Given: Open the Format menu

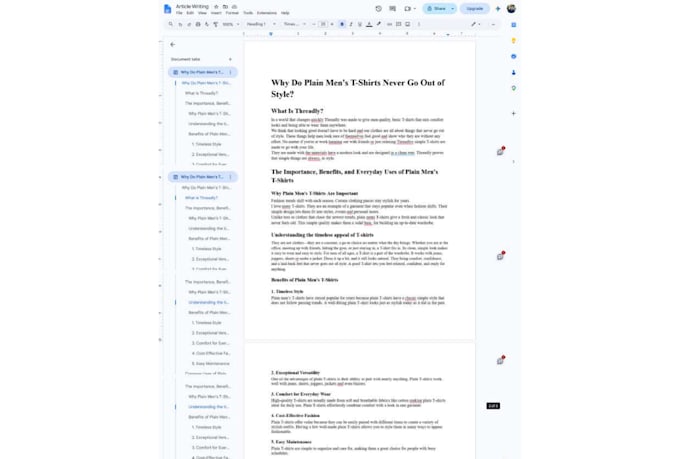Looking at the screenshot, I should tap(232, 13).
